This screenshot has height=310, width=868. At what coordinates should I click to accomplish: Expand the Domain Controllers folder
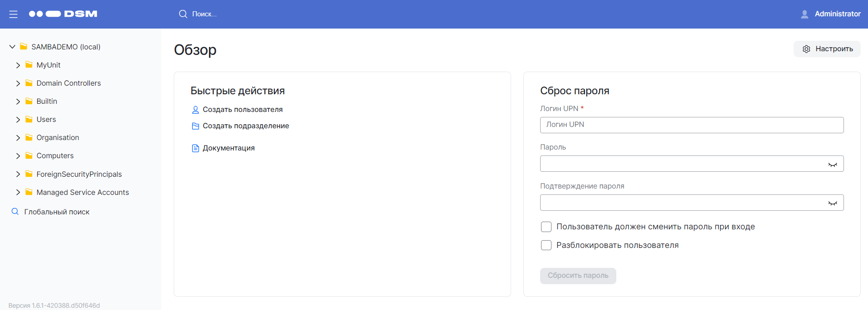coord(18,83)
